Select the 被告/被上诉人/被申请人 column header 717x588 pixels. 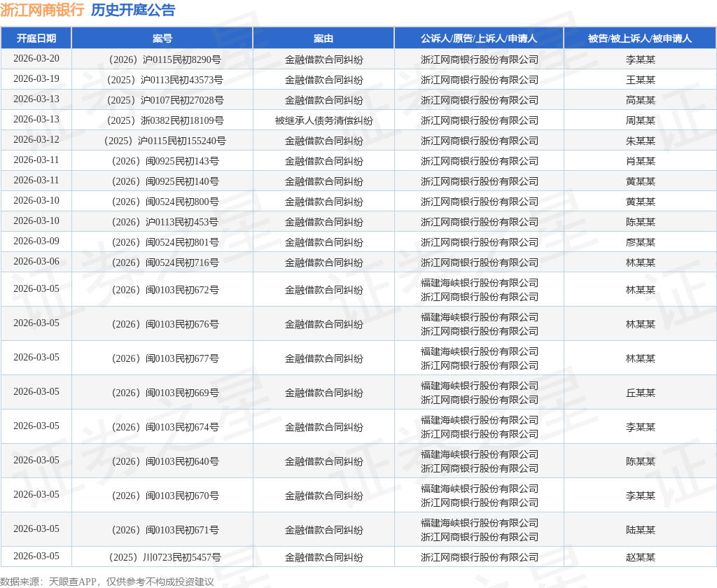click(x=640, y=38)
